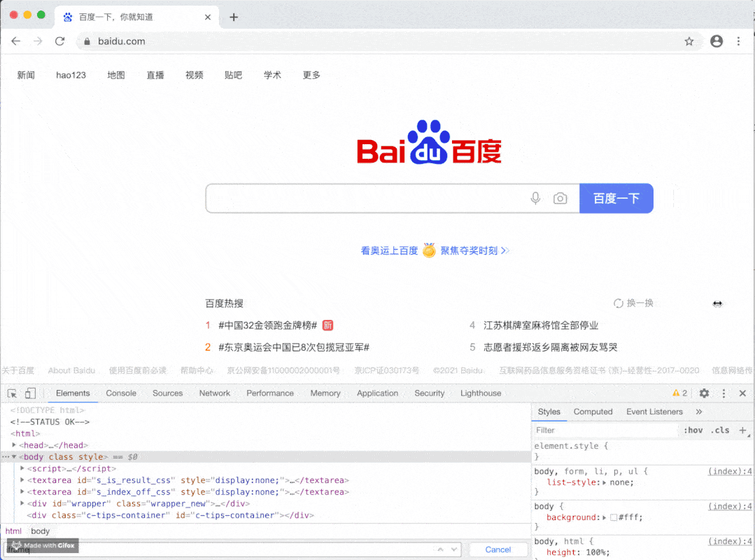This screenshot has height=560, width=755.
Task: Click the 百度一下 search button
Action: [616, 198]
